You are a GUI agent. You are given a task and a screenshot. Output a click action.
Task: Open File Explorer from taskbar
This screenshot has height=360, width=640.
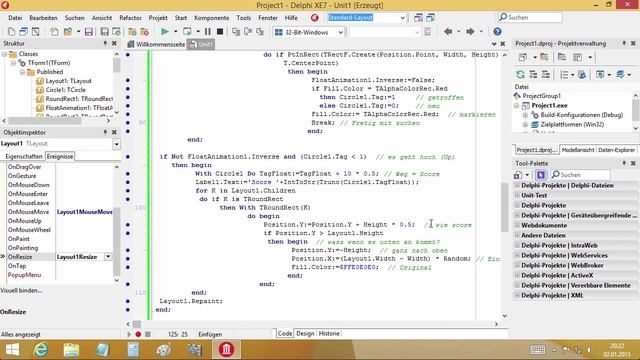71,349
